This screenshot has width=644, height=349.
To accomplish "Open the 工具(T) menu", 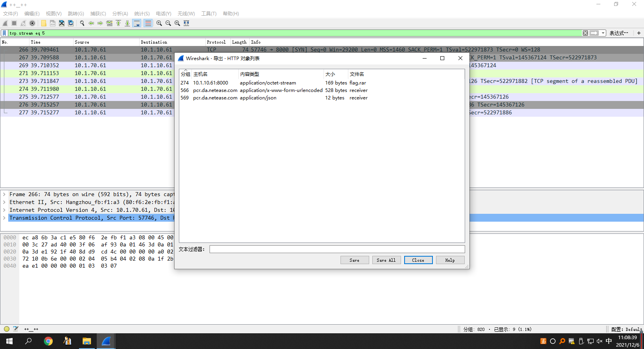I will pyautogui.click(x=209, y=13).
